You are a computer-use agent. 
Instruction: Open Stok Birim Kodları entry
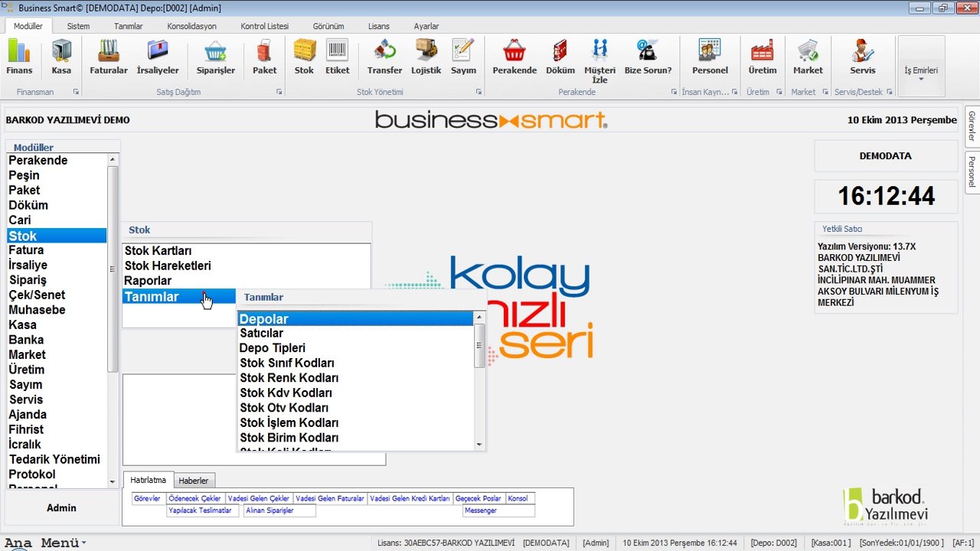[356, 438]
